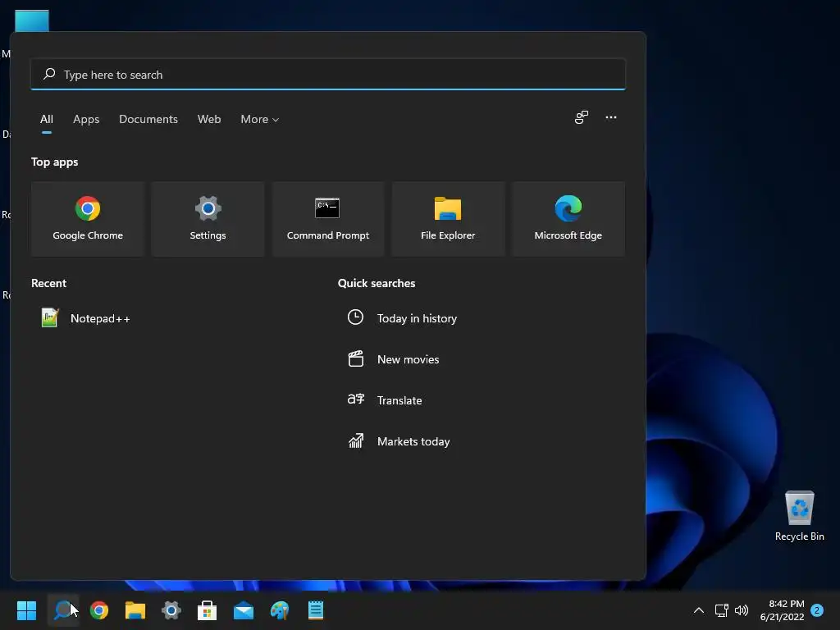Click the Windows Start button on taskbar
This screenshot has width=840, height=630.
coord(26,610)
